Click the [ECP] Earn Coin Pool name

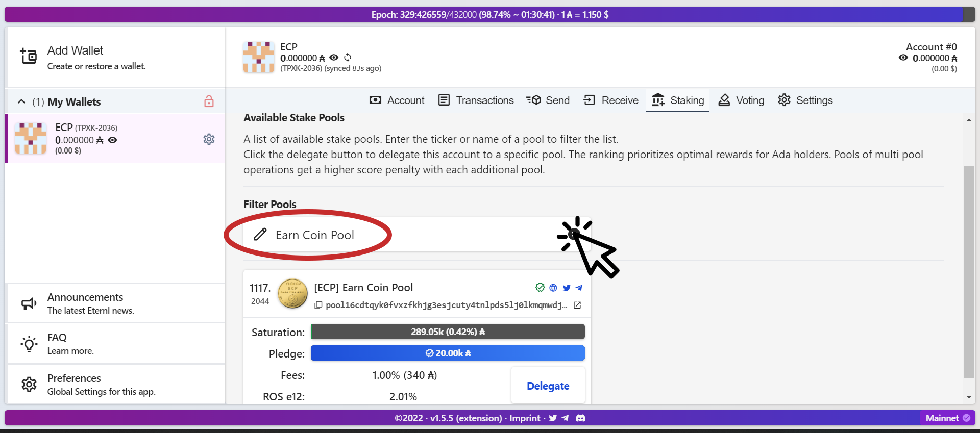(x=363, y=288)
